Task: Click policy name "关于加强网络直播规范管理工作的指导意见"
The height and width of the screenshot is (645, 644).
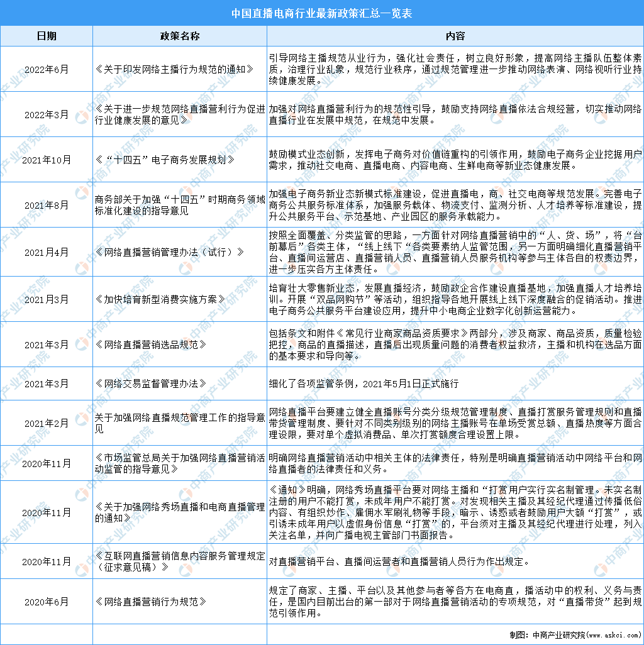Action: [x=180, y=423]
